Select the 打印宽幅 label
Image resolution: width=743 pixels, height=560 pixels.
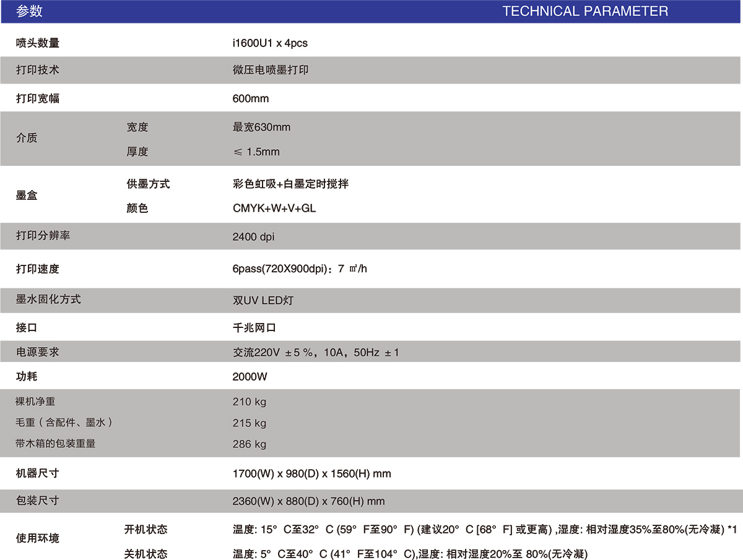[38, 98]
